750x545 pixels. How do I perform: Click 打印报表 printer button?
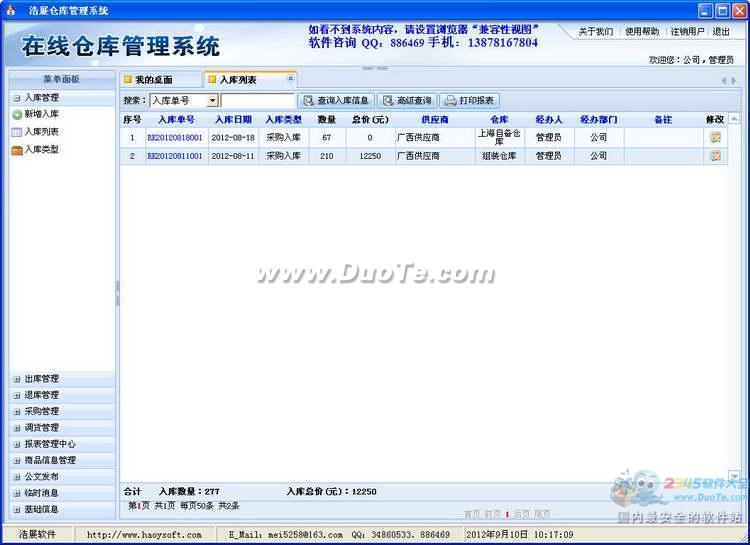coord(469,101)
